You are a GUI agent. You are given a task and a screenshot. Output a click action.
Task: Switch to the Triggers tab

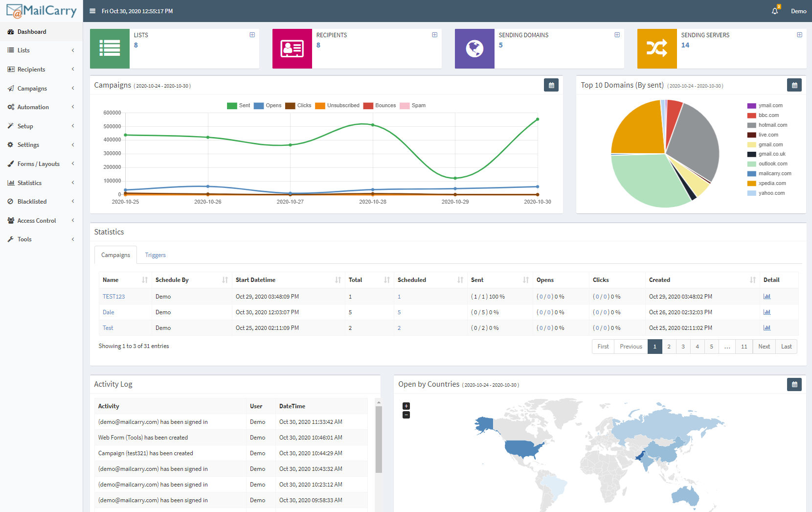(x=155, y=255)
